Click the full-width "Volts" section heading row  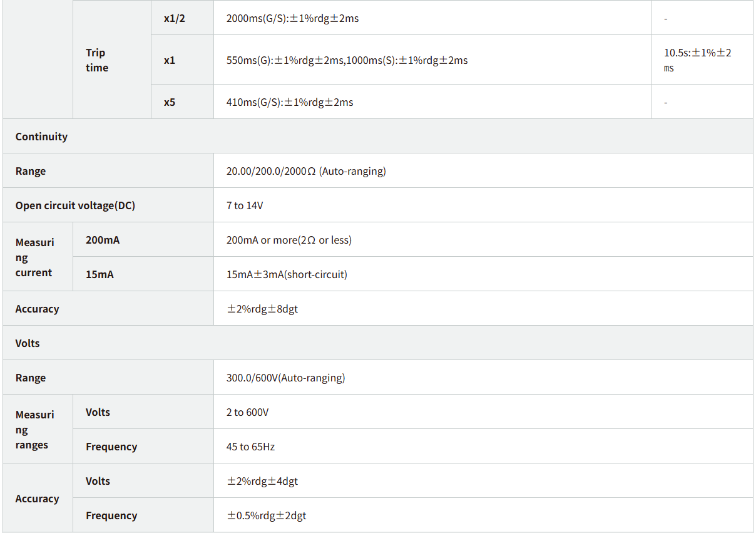[28, 343]
